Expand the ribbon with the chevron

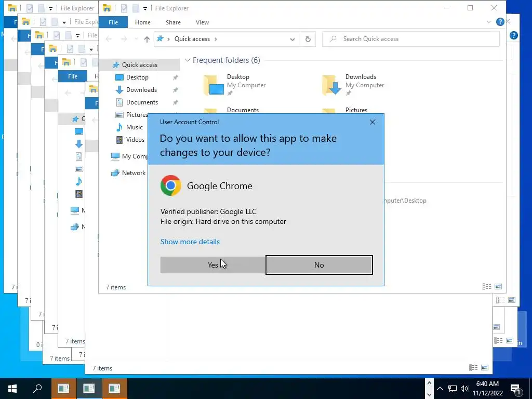pos(488,22)
